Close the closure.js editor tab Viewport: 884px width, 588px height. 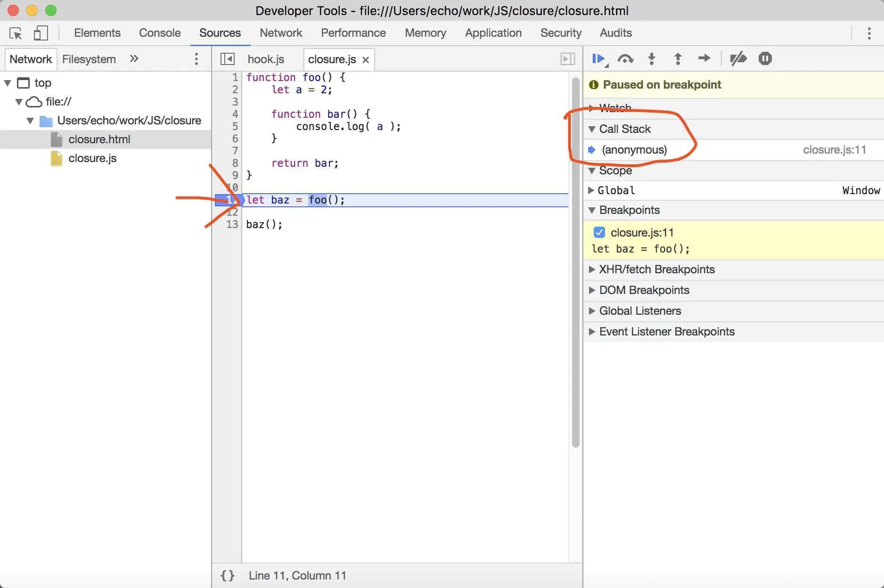(x=366, y=60)
